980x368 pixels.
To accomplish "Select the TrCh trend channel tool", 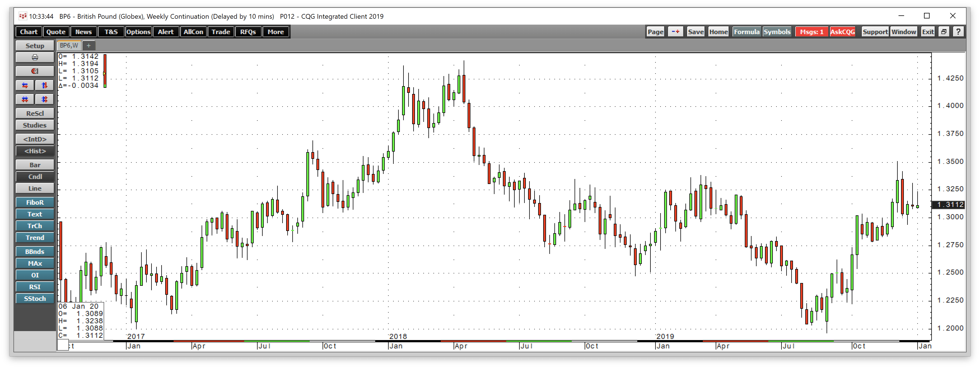I will coord(35,226).
